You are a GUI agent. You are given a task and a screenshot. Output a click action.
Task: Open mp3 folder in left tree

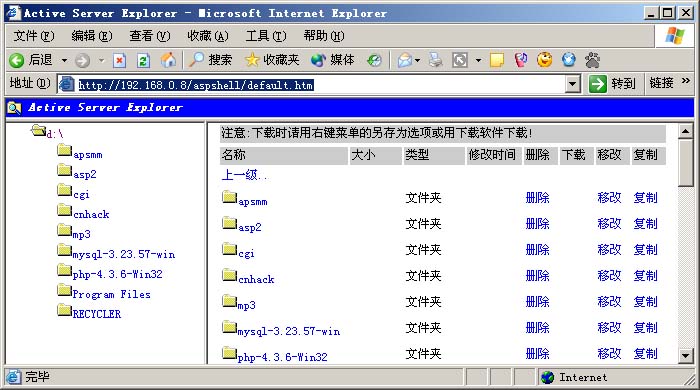(x=82, y=234)
